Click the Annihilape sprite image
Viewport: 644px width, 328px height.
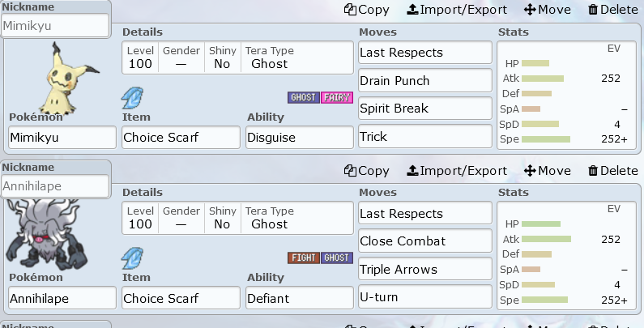pos(46,235)
